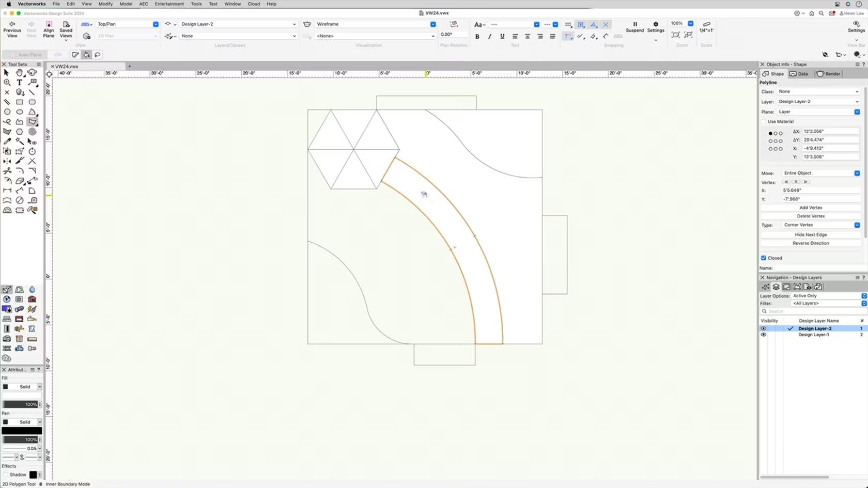
Task: Select the Protractor tool
Action: pyautogui.click(x=7, y=210)
